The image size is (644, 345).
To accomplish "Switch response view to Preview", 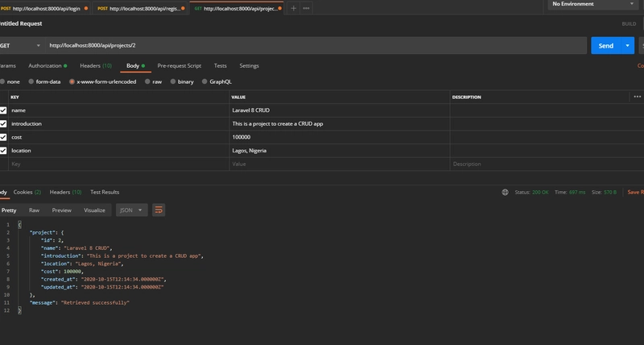I will tap(62, 210).
